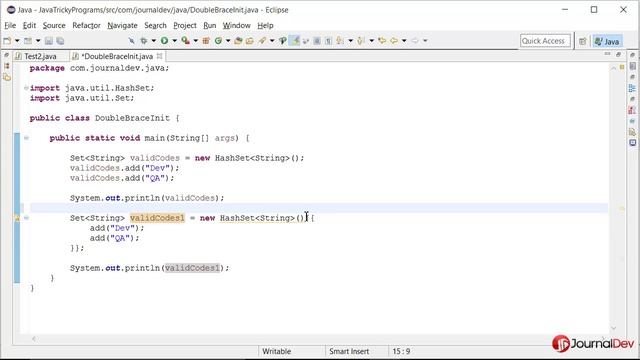Switch to the Test2.java editor tab

pos(39,56)
